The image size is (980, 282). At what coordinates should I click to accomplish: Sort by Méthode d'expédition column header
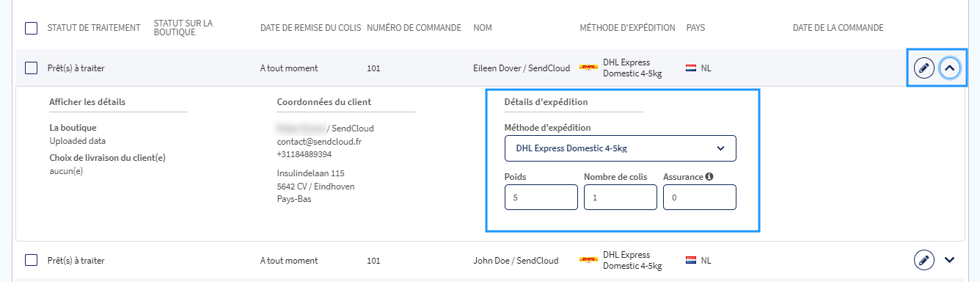(627, 28)
